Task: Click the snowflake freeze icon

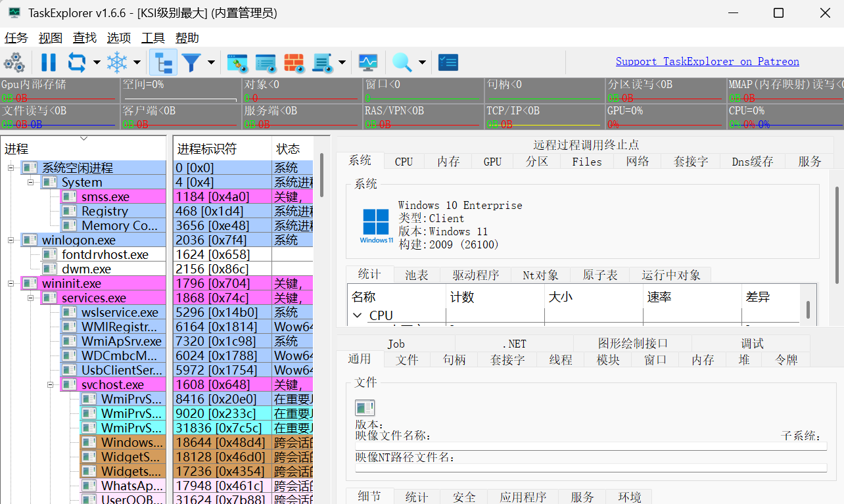Action: tap(116, 62)
